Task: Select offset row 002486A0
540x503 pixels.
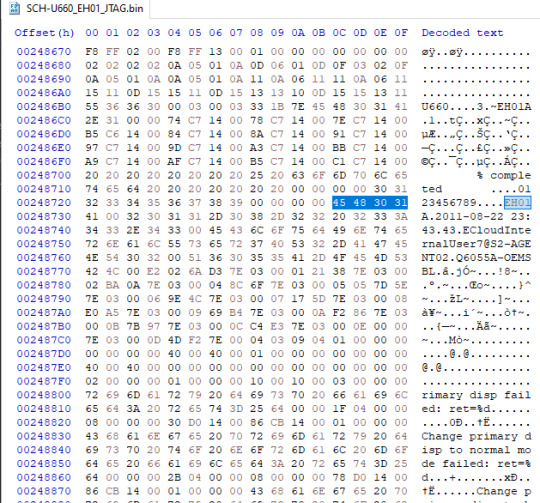Action: click(44, 93)
